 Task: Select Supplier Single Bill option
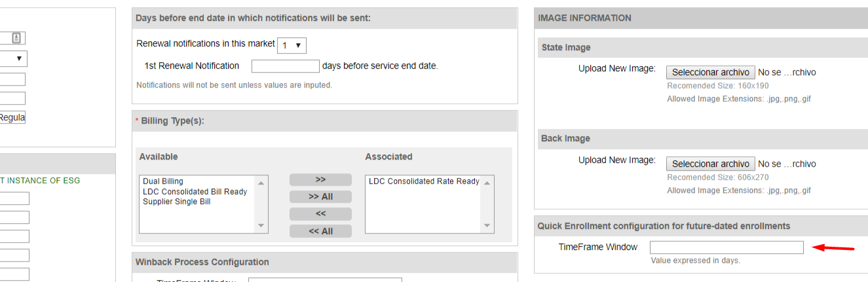[x=176, y=202]
